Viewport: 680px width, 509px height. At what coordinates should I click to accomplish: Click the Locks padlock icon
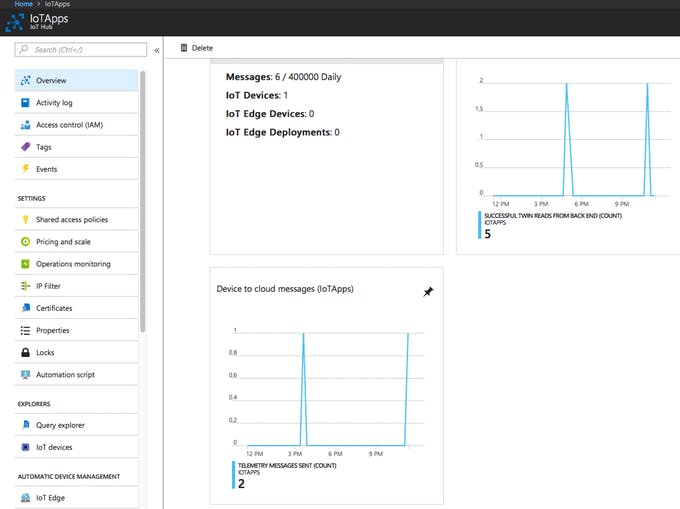click(25, 352)
